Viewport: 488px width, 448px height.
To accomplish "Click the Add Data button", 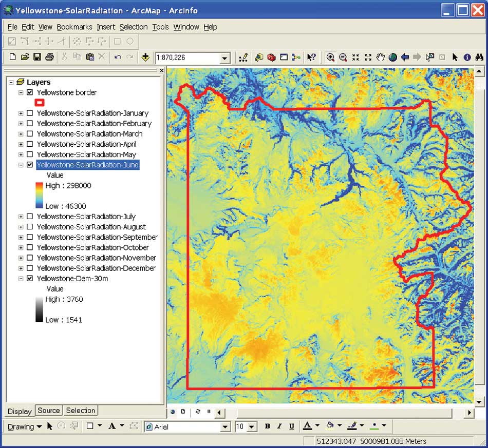I will coord(146,57).
